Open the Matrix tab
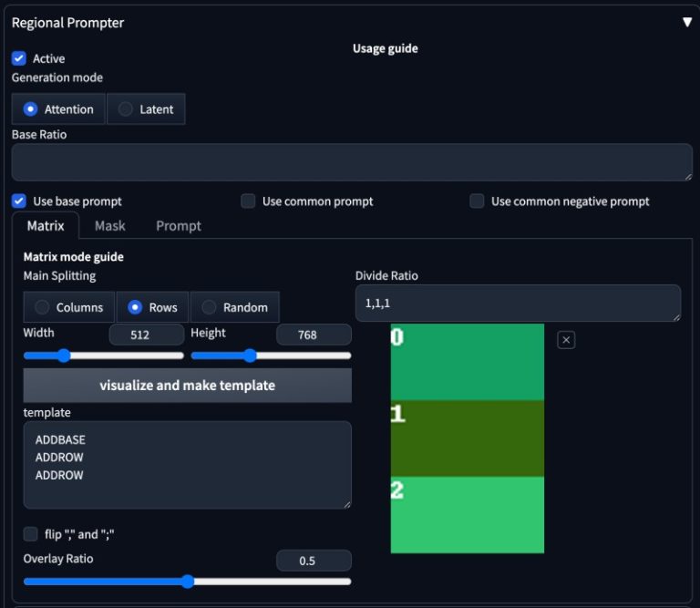The height and width of the screenshot is (608, 700). point(46,226)
